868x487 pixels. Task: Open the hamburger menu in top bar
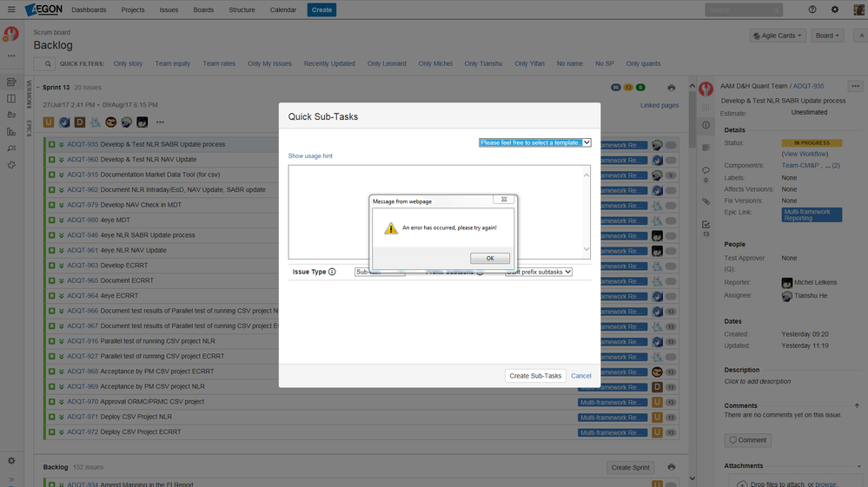11,10
